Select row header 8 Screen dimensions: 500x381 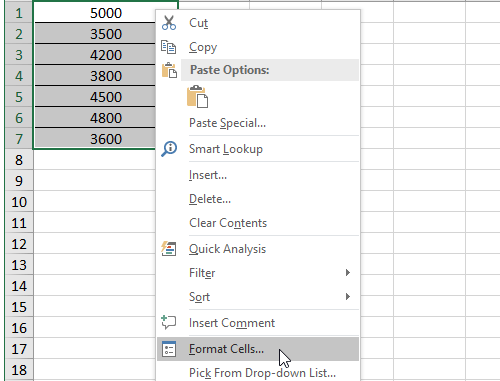(x=19, y=160)
